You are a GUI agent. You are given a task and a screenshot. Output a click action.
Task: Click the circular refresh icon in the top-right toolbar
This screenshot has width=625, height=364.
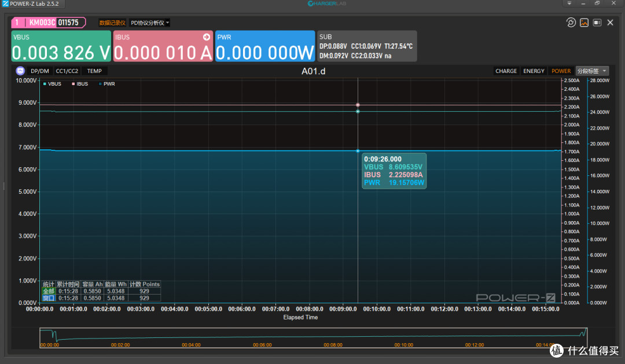pyautogui.click(x=571, y=23)
